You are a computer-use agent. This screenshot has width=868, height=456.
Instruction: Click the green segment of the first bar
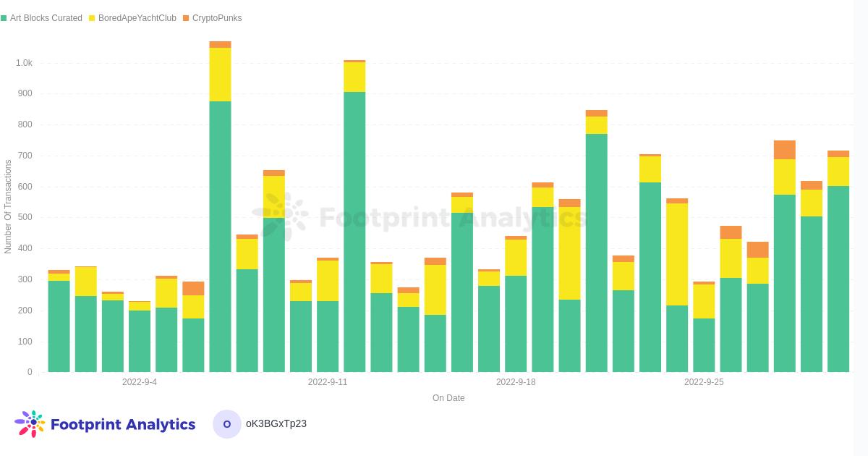coord(59,326)
